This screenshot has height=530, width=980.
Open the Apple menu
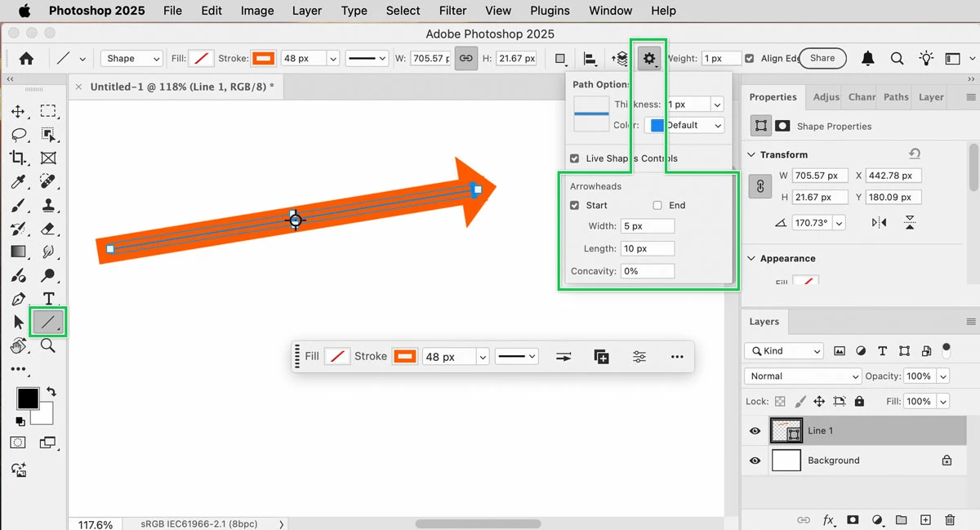point(24,11)
